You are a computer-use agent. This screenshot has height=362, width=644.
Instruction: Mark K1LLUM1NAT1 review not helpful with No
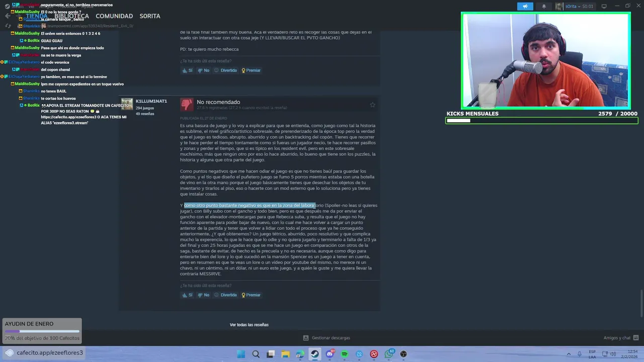(203, 295)
